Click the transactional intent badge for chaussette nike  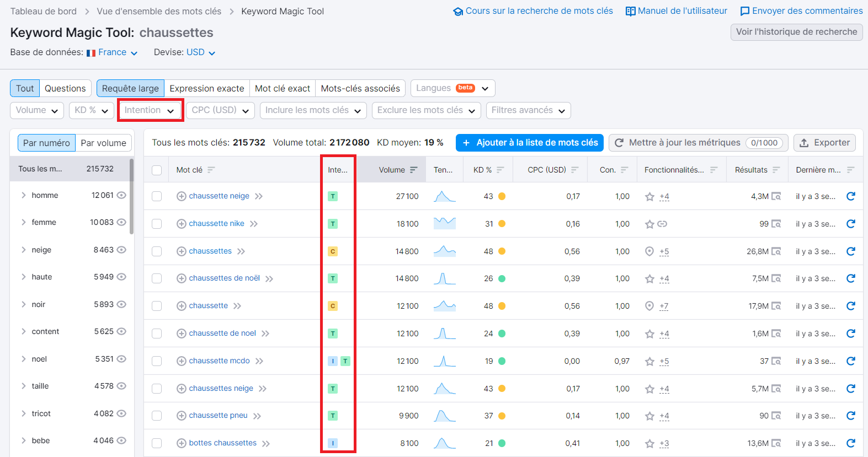click(x=333, y=224)
